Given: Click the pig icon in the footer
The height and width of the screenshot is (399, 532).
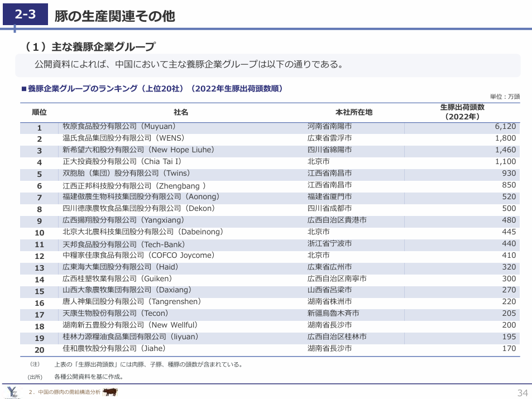Looking at the screenshot, I should 109,392.
